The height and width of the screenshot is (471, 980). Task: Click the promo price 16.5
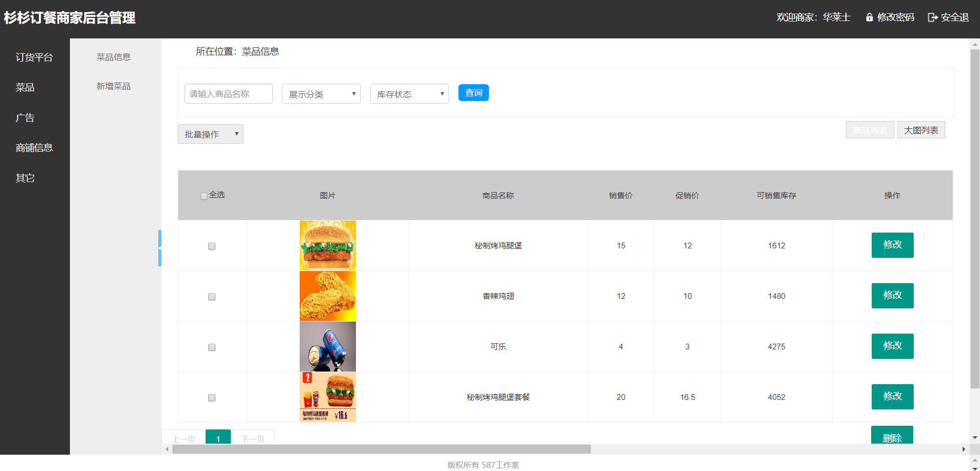coord(688,397)
